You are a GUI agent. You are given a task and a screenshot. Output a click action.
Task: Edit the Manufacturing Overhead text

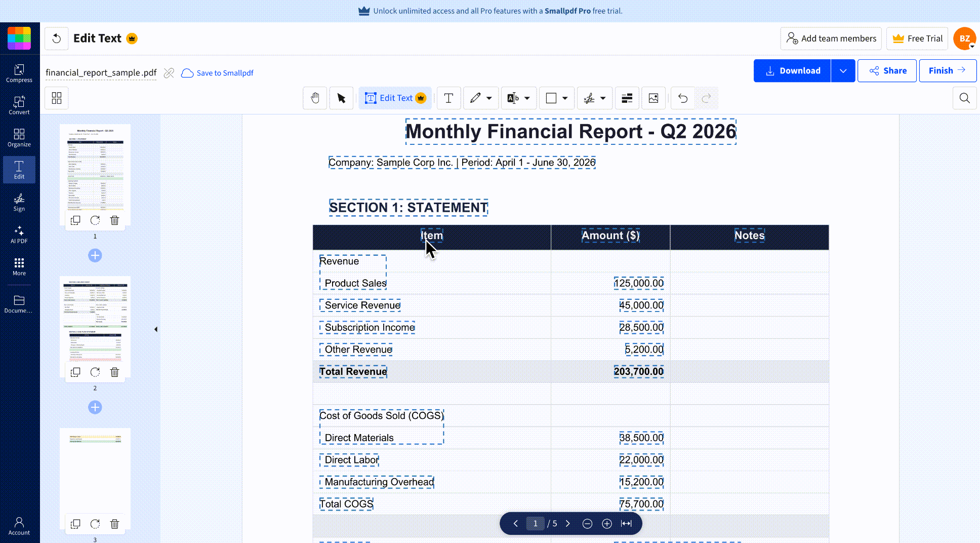[x=377, y=482]
